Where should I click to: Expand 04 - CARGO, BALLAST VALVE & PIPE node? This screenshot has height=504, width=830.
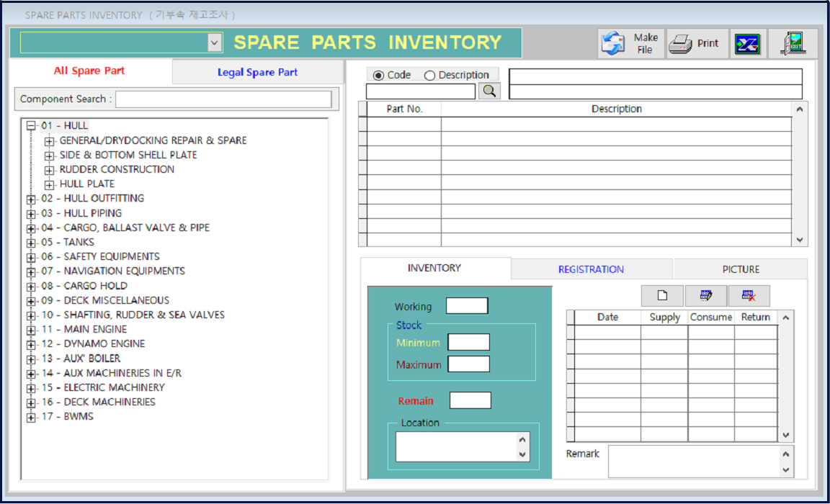click(x=31, y=228)
